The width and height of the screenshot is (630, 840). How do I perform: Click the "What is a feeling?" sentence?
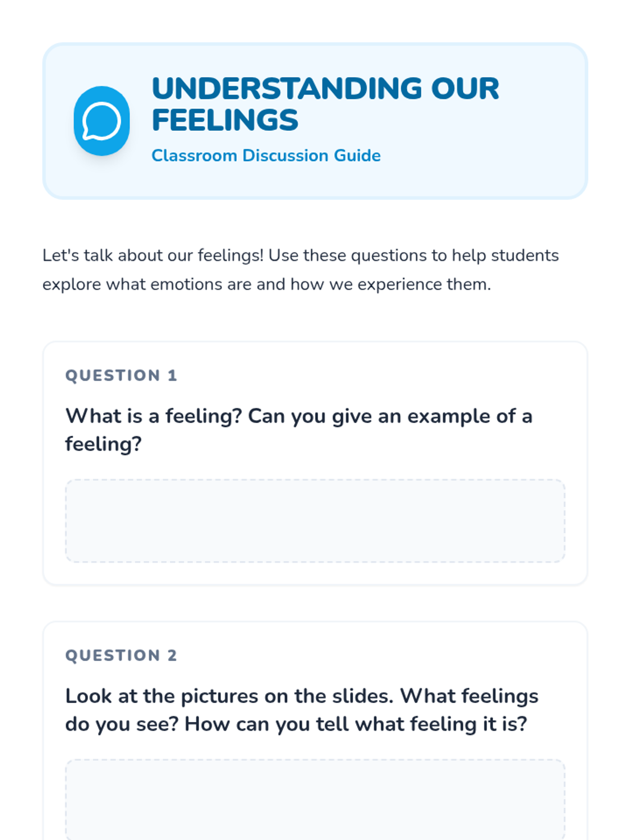(x=153, y=416)
